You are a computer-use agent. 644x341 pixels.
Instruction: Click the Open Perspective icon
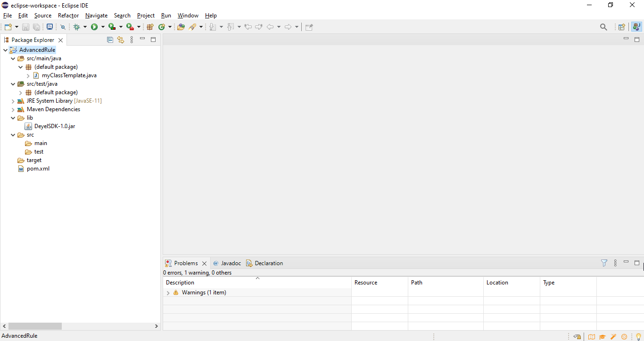(621, 27)
